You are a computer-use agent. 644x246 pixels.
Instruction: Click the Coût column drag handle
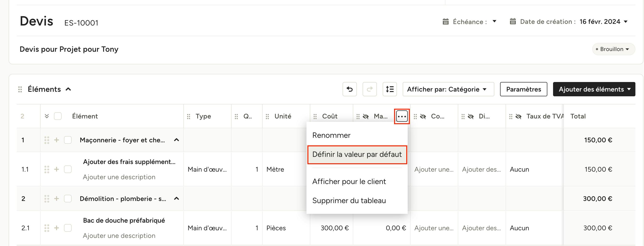click(315, 116)
